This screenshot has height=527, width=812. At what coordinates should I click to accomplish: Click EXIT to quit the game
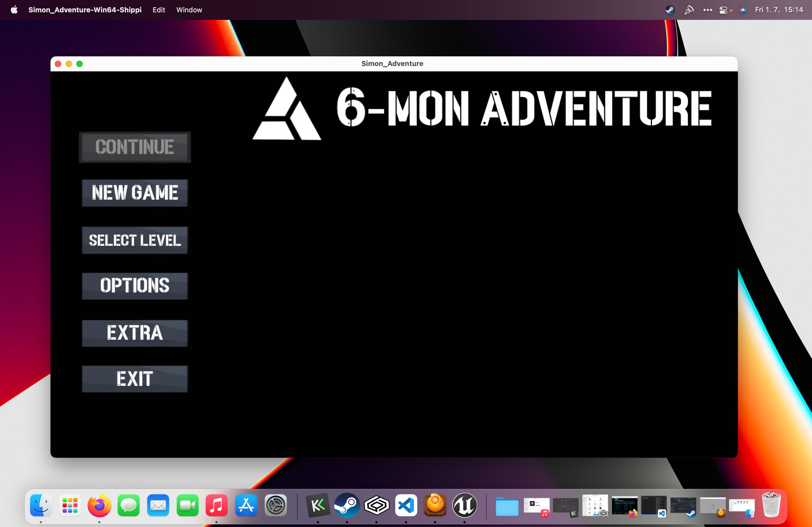pyautogui.click(x=135, y=379)
